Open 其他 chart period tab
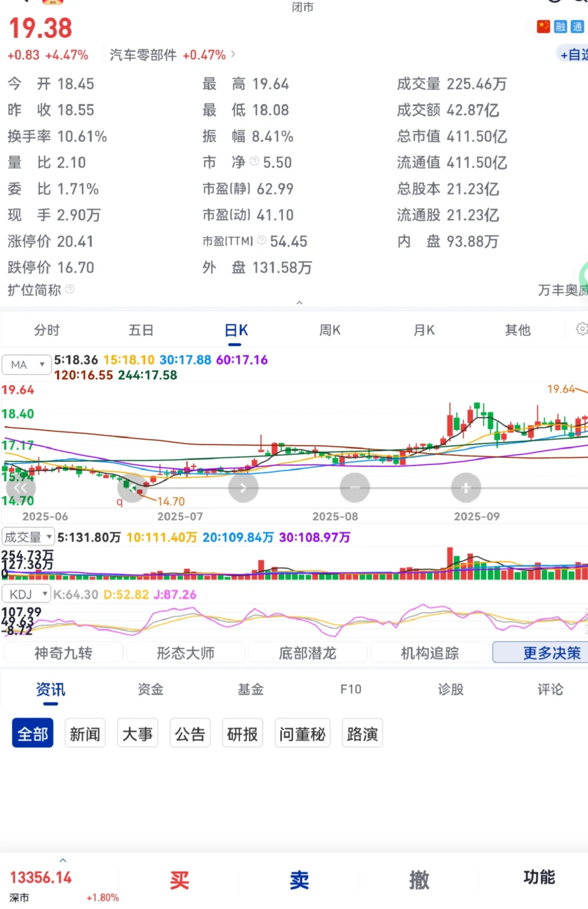The image size is (588, 909). (x=517, y=330)
